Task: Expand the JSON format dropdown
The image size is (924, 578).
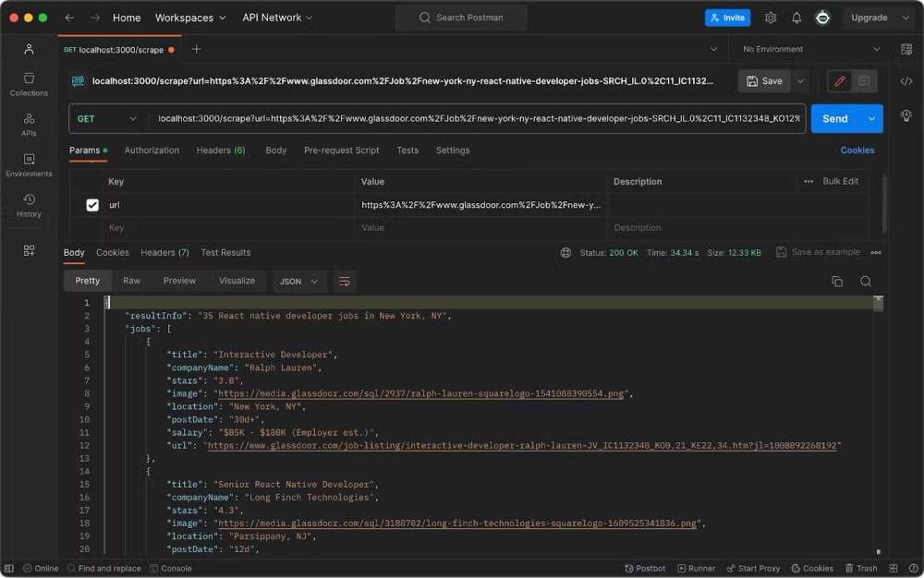Action: coord(298,282)
